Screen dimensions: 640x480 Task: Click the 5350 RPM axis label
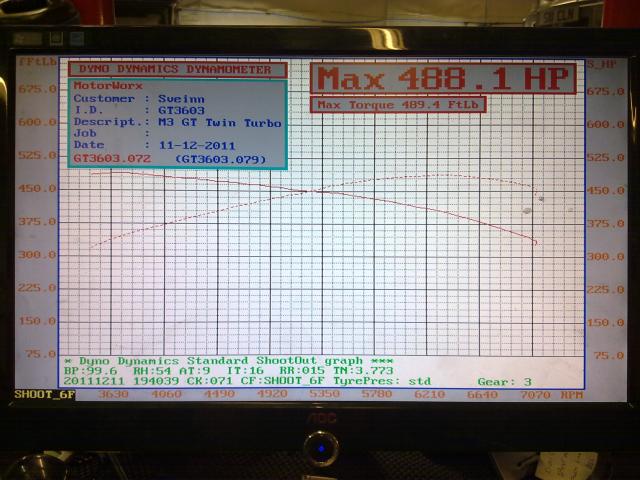pos(324,395)
